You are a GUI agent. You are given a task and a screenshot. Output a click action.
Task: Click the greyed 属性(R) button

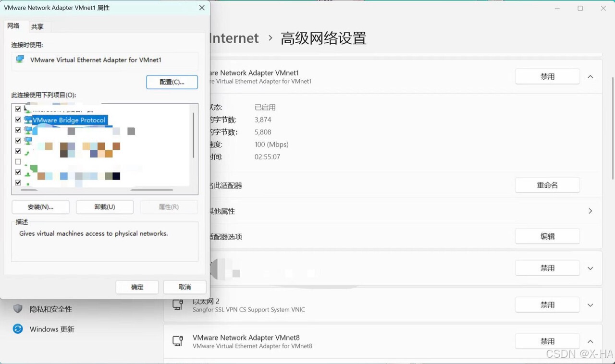coord(169,207)
